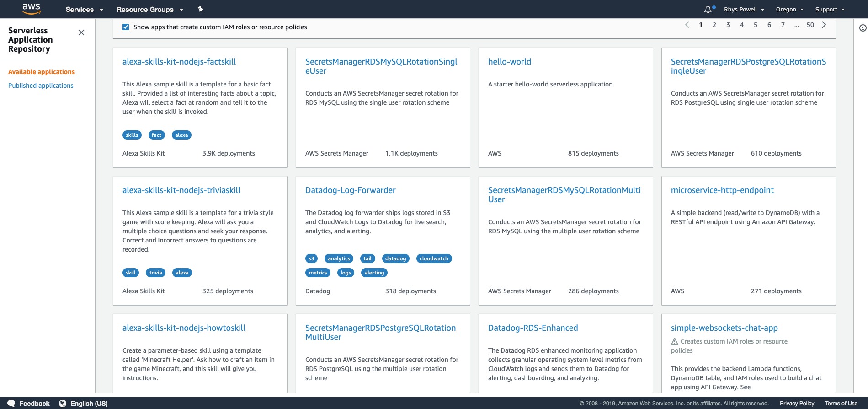Viewport: 868px width, 409px height.
Task: Open the Resource Groups dropdown
Action: (149, 9)
